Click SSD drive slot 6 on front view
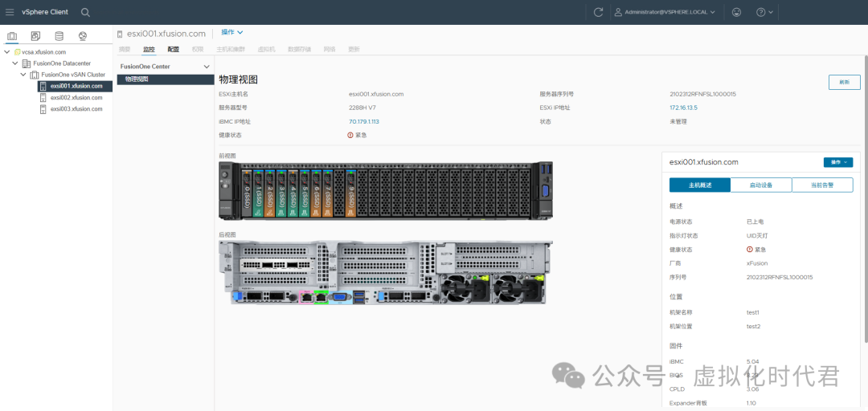Image resolution: width=868 pixels, height=411 pixels. [316, 193]
